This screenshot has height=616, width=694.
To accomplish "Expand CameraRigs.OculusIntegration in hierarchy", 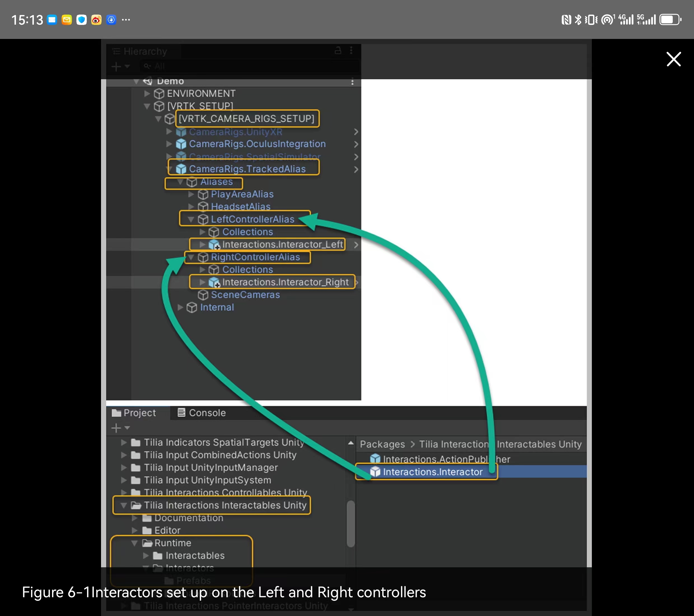I will point(169,144).
